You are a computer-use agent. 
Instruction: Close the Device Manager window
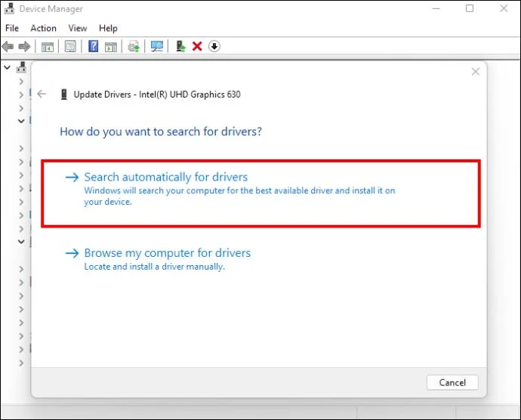coord(504,8)
